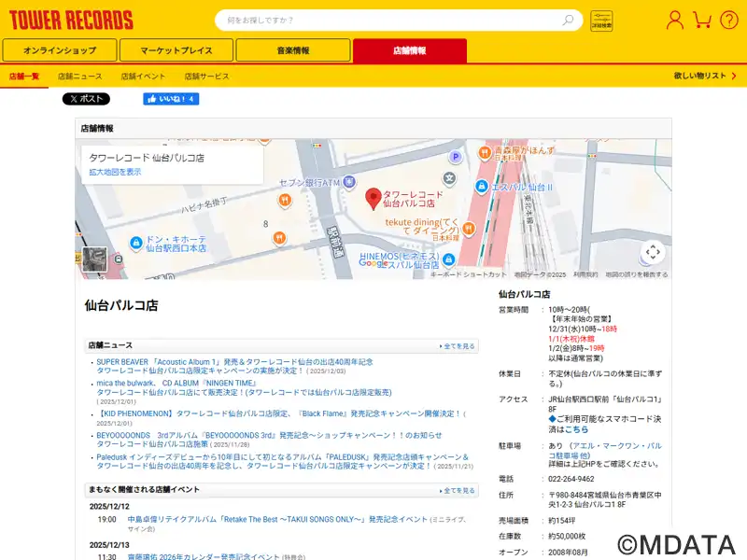747x560 pixels.
Task: Open the 店舗ニュース submenu item
Action: coord(80,77)
